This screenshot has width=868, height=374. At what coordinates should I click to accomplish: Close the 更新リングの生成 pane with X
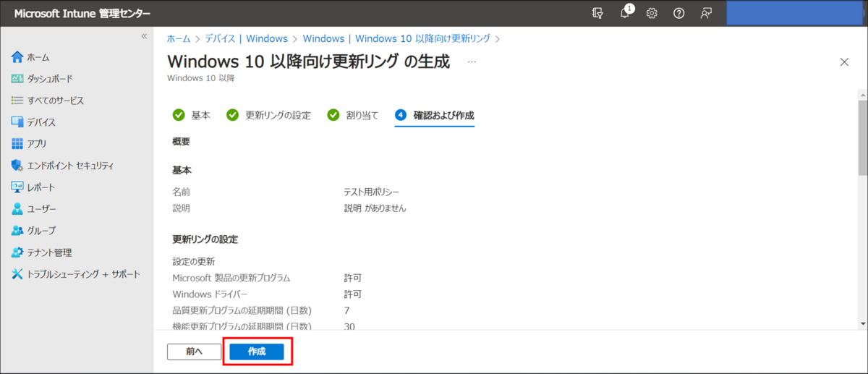[x=844, y=62]
